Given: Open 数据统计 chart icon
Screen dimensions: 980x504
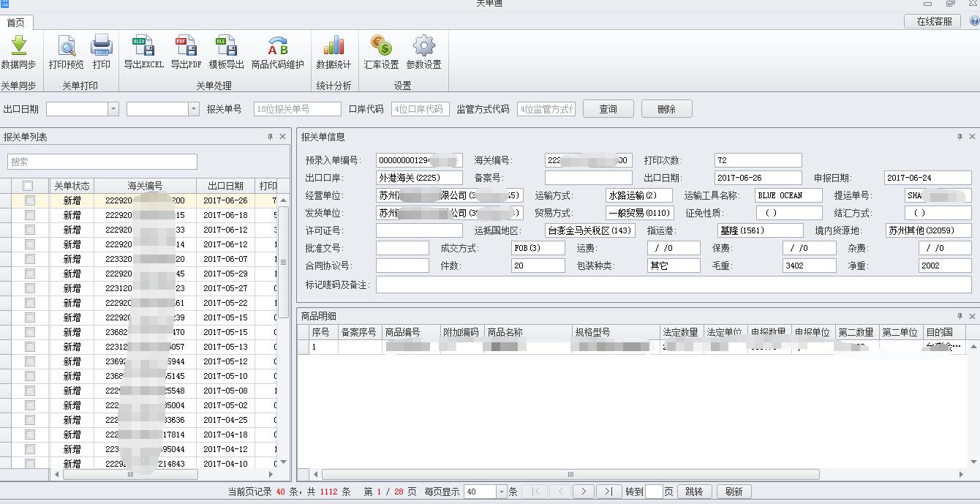Looking at the screenshot, I should point(333,45).
